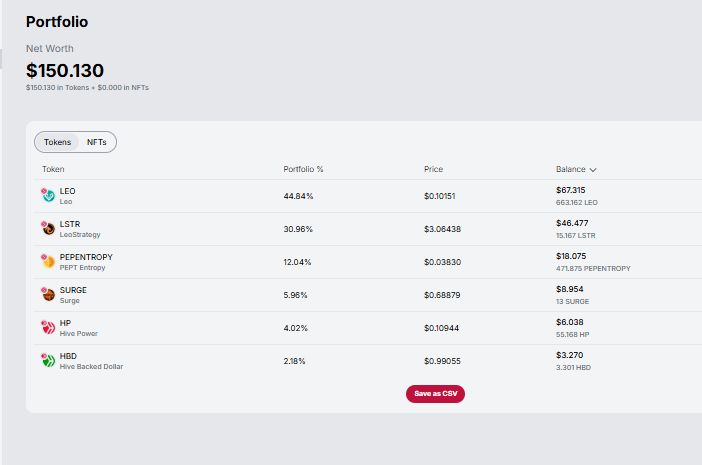
Task: Click the PEPENTROPY token icon
Action: click(47, 262)
